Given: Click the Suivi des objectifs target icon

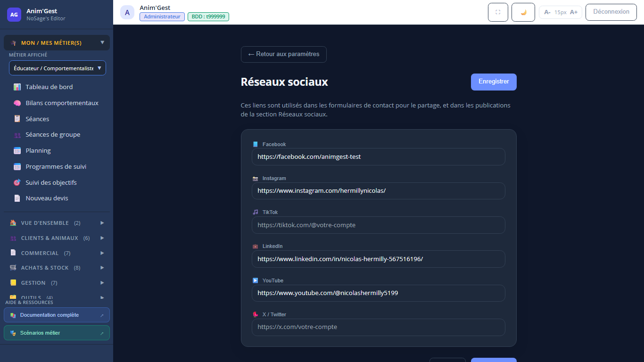Looking at the screenshot, I should click(17, 182).
